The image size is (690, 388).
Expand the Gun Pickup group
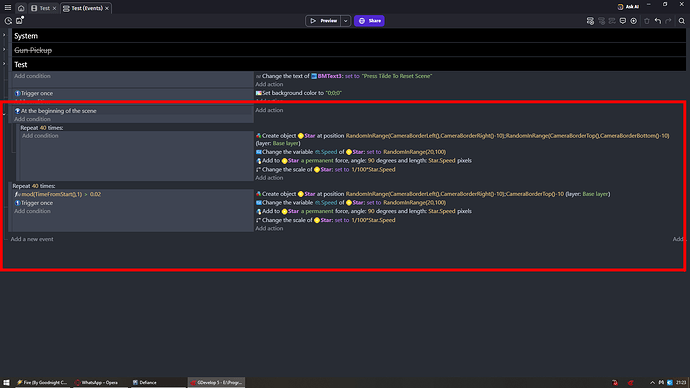pos(4,50)
